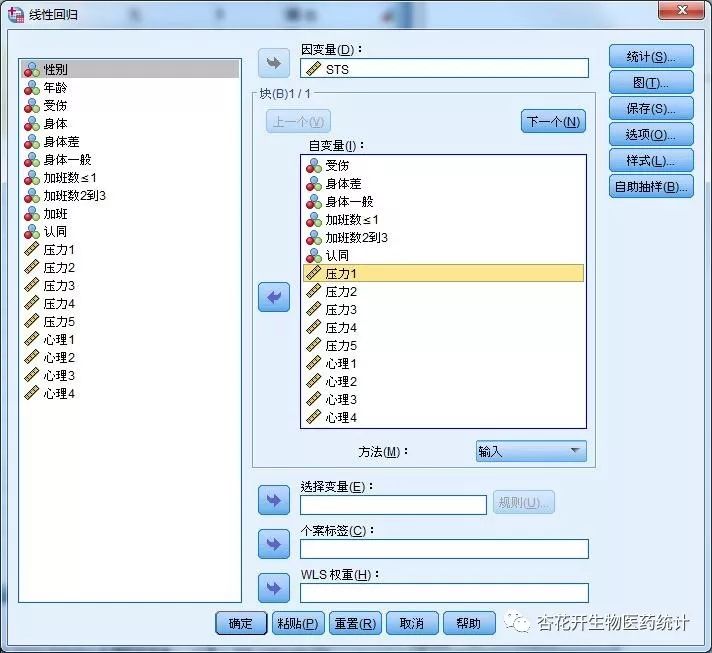Select 性别 in the source variable list
The width and height of the screenshot is (712, 653).
pos(130,69)
